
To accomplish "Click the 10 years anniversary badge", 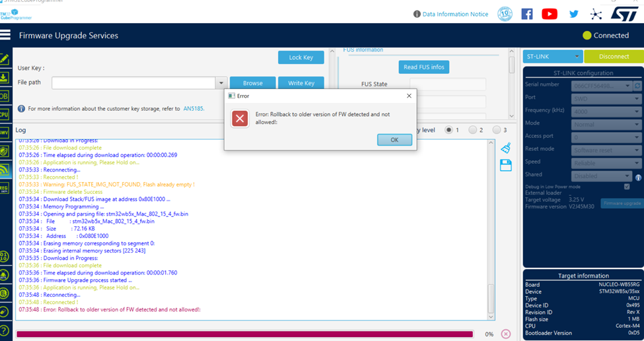I will (x=505, y=14).
